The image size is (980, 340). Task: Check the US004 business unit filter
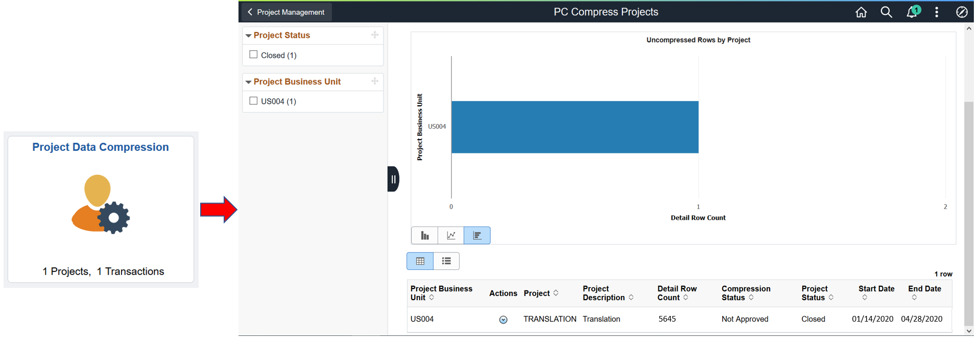pos(253,101)
